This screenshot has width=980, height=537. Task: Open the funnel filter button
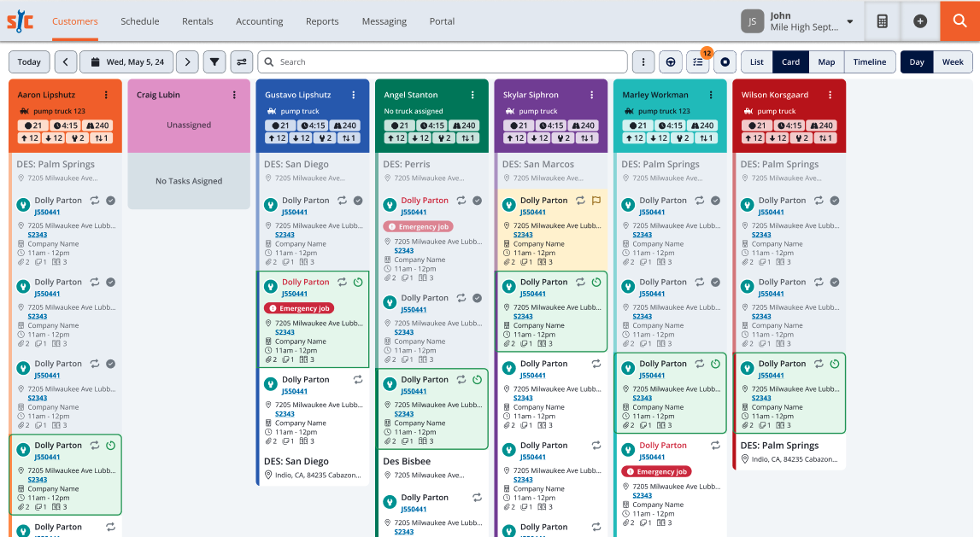(214, 61)
